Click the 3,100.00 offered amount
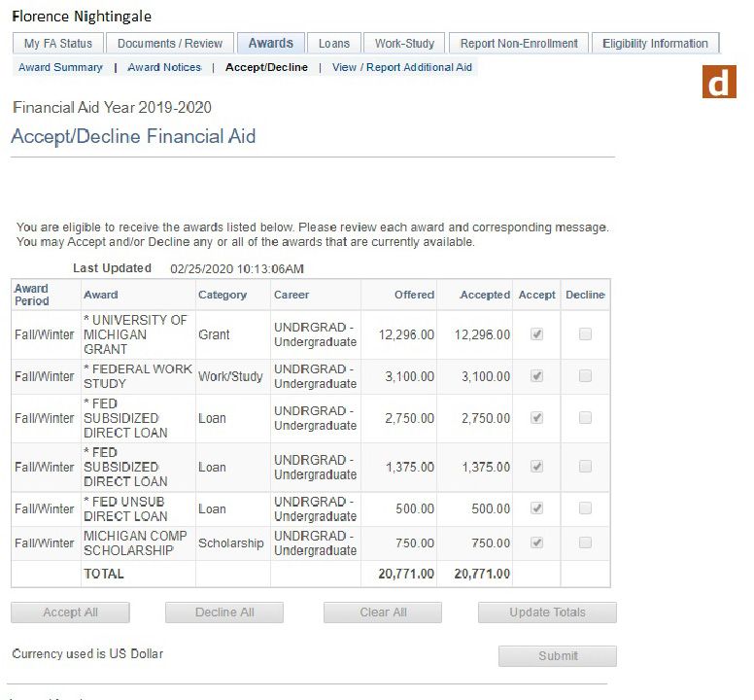 pos(410,376)
